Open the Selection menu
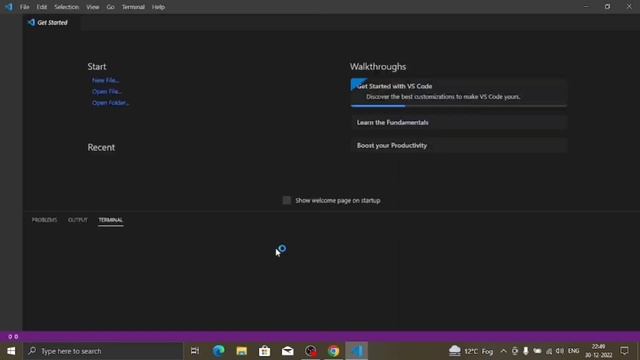Screen dimensions: 640x360 [67, 7]
